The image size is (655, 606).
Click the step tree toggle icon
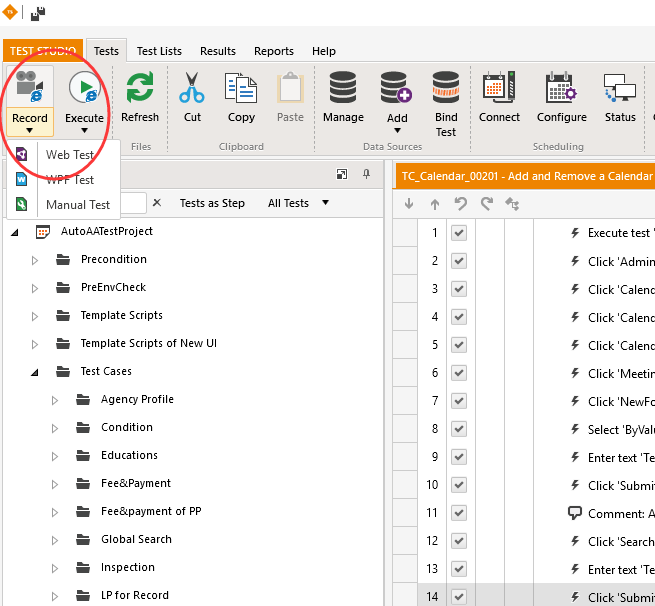[x=512, y=204]
